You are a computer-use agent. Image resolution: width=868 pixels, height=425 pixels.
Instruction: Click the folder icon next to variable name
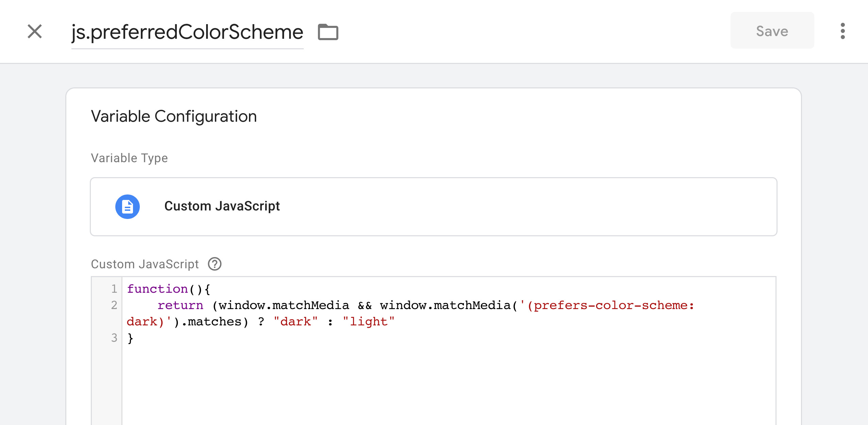point(328,32)
